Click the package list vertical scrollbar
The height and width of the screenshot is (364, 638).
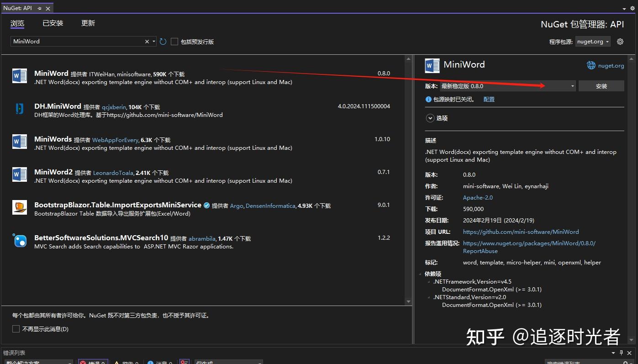pyautogui.click(x=408, y=180)
